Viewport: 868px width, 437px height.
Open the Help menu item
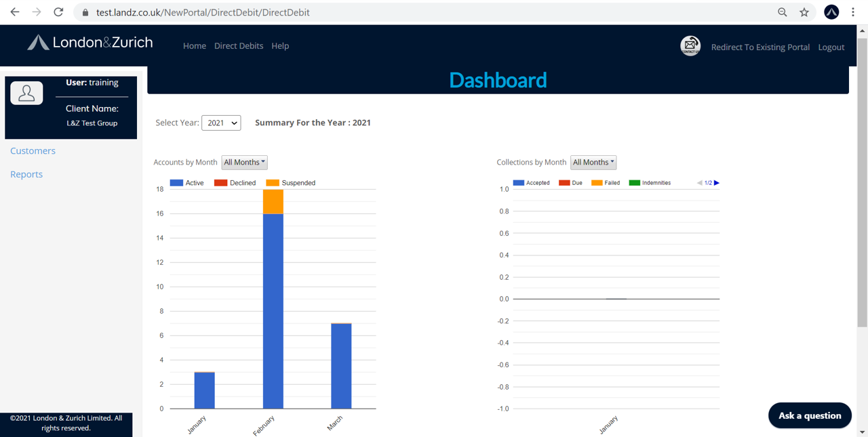click(x=280, y=46)
